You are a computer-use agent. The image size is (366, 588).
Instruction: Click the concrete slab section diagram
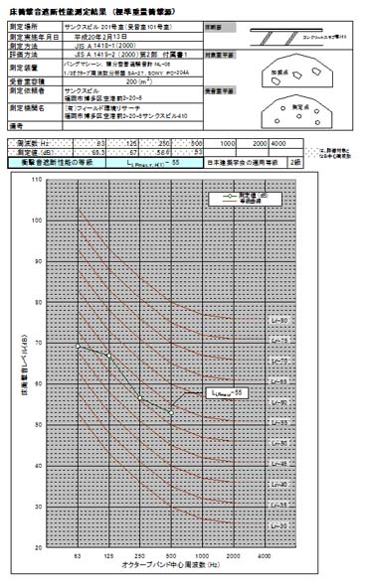tap(286, 38)
